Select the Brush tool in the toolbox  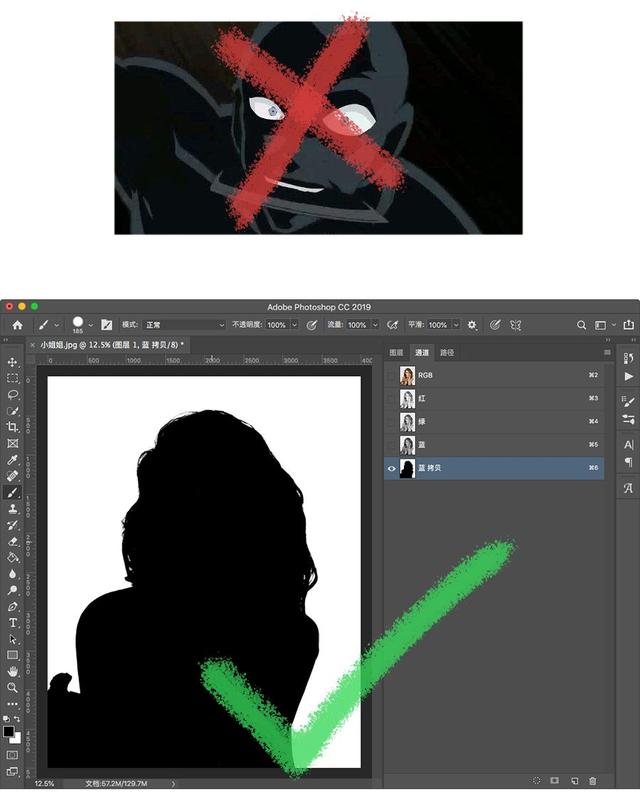pos(13,492)
